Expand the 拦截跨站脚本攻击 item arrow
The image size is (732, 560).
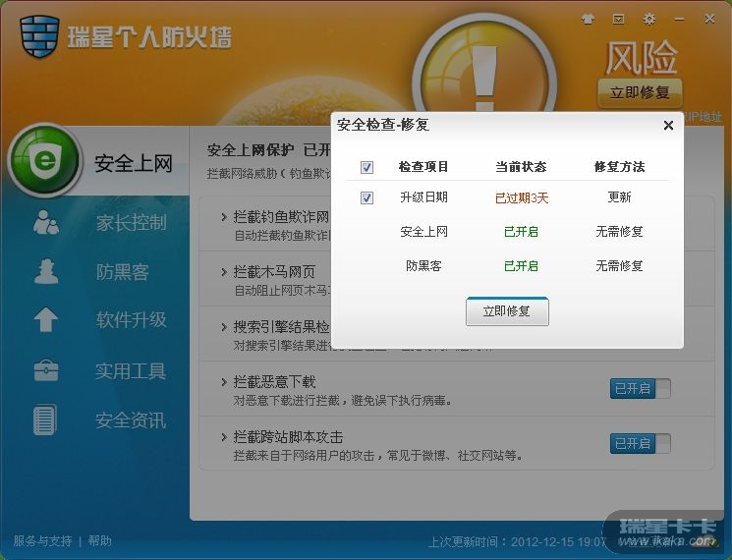click(x=224, y=437)
